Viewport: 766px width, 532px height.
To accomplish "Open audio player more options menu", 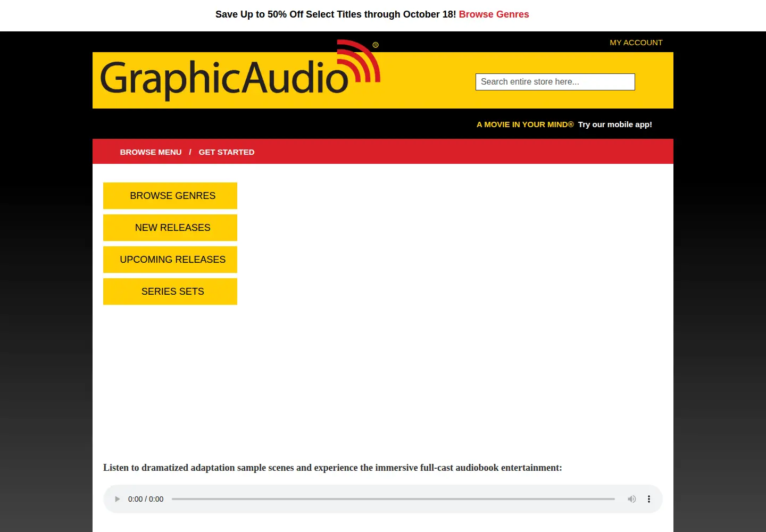I will click(649, 499).
